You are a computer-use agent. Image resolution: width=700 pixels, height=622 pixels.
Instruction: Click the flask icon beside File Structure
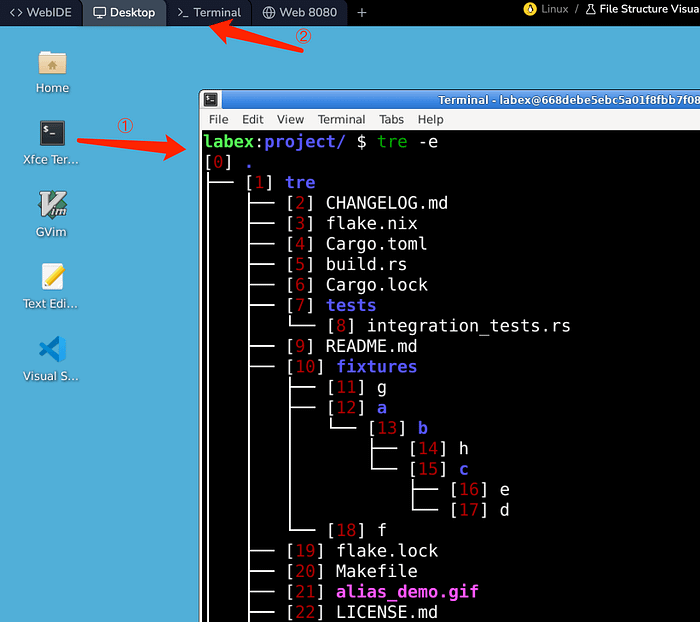(590, 9)
